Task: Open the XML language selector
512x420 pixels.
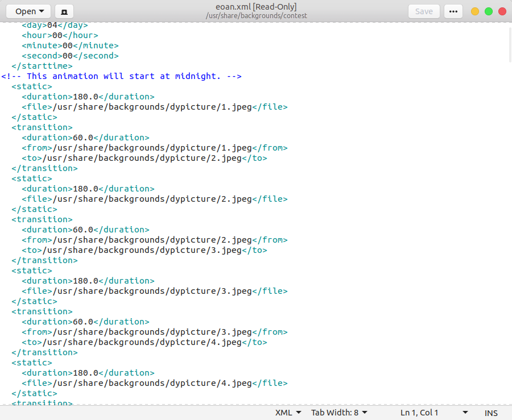Action: tap(288, 413)
